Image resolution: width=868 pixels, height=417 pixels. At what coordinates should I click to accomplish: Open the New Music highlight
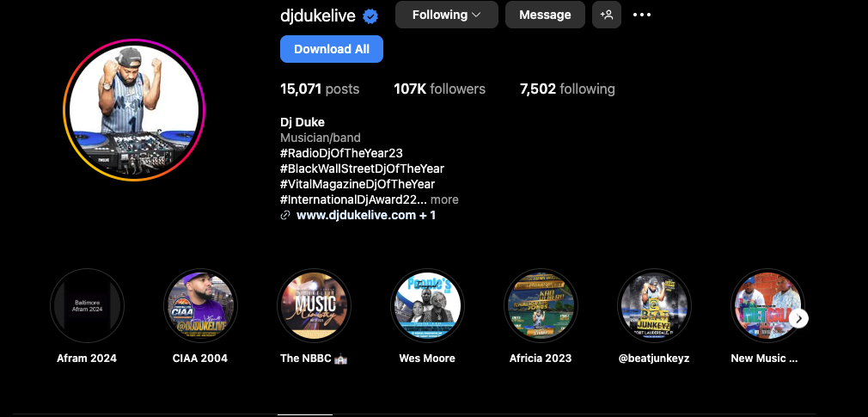pyautogui.click(x=767, y=306)
